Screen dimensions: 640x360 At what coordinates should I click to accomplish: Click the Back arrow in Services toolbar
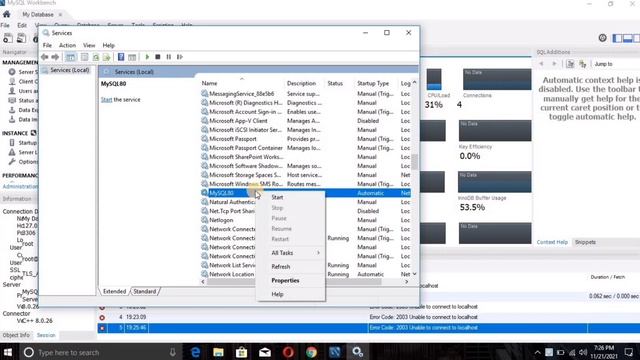[45, 57]
